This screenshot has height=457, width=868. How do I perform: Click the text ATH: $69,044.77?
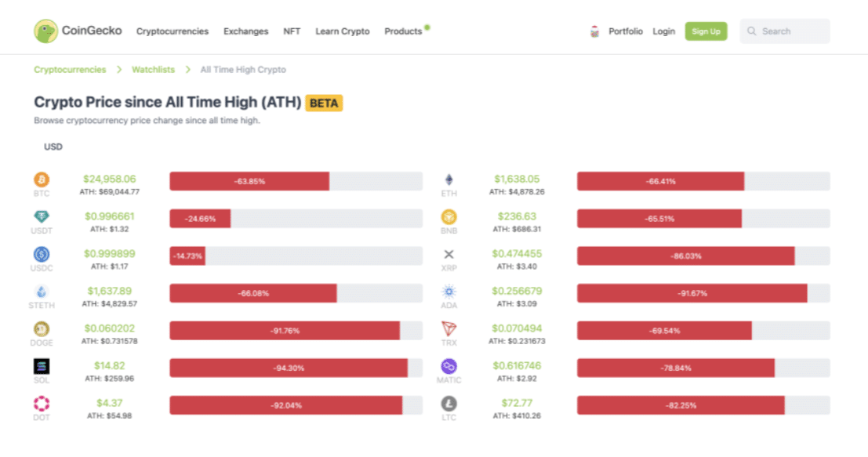click(x=110, y=192)
